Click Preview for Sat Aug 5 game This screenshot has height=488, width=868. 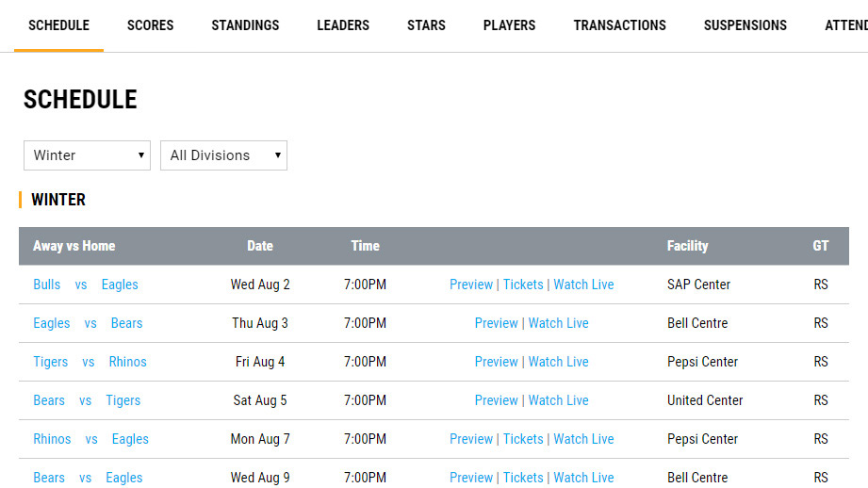[x=497, y=400]
